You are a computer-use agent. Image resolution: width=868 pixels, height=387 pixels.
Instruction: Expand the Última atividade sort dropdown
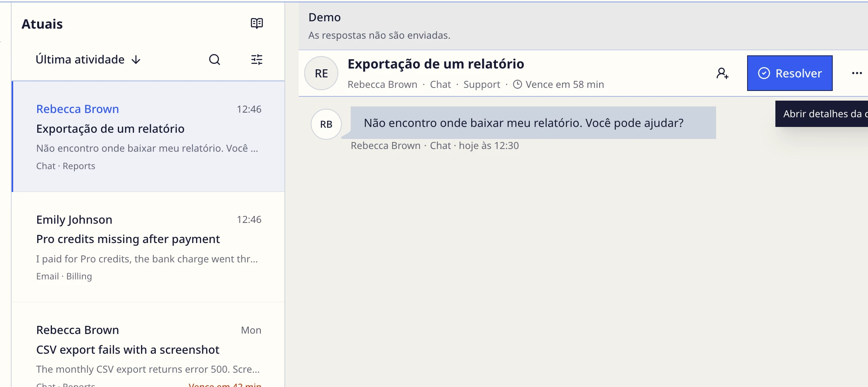click(88, 60)
